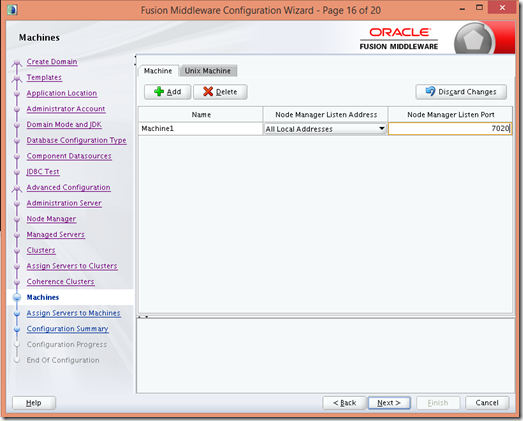The image size is (523, 421).
Task: Jump to Clusters step
Action: pyautogui.click(x=41, y=250)
